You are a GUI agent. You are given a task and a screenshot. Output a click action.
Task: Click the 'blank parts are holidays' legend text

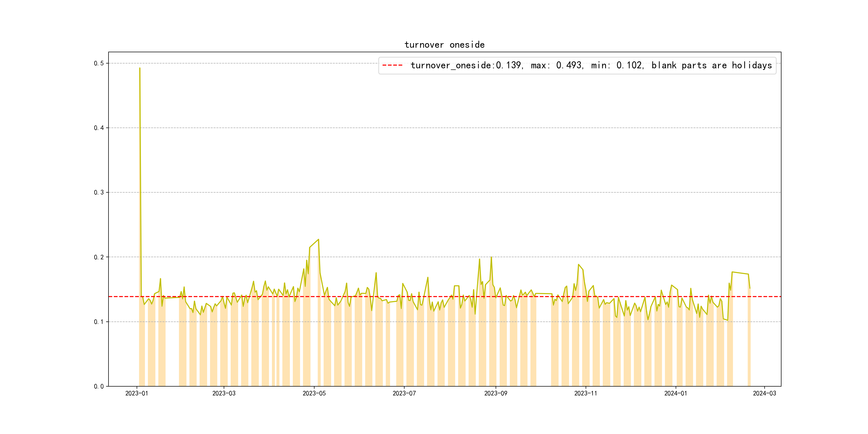[711, 65]
